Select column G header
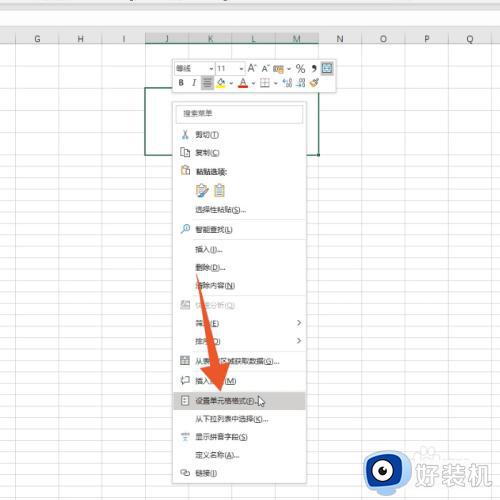The image size is (500, 500). click(37, 39)
